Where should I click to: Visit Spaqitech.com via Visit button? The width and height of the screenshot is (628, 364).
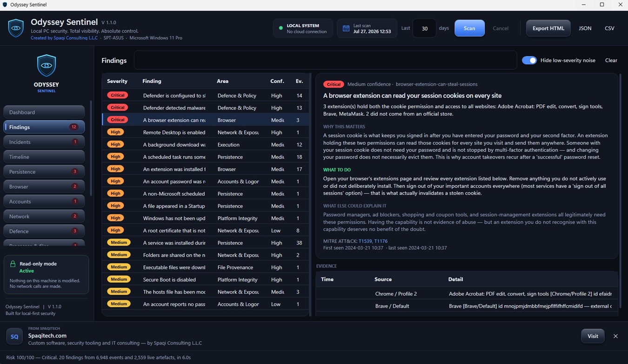click(593, 336)
